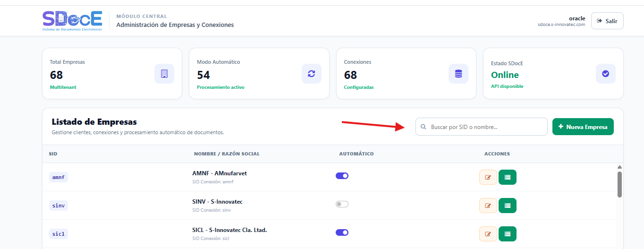The image size is (644, 249).
Task: Click the table vertical scrollbar thumb
Action: (619, 184)
